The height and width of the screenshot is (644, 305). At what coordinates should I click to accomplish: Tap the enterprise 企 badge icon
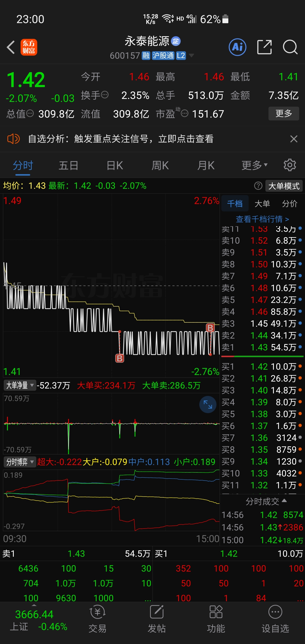pyautogui.click(x=176, y=41)
